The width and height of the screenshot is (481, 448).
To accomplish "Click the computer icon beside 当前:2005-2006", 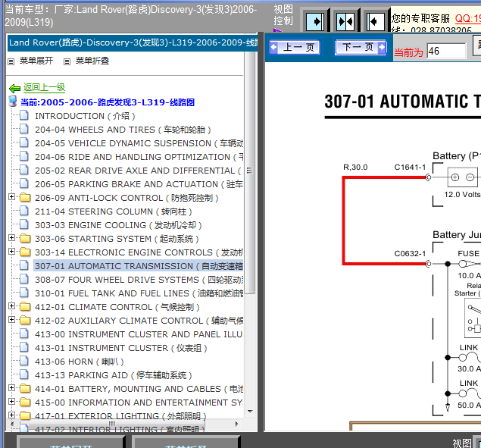I will click(x=13, y=101).
